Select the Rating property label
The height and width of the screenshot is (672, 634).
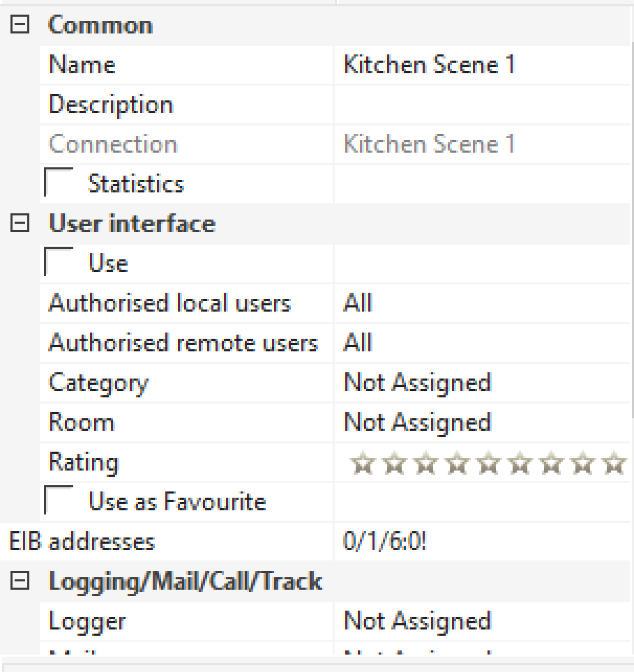pos(84,463)
